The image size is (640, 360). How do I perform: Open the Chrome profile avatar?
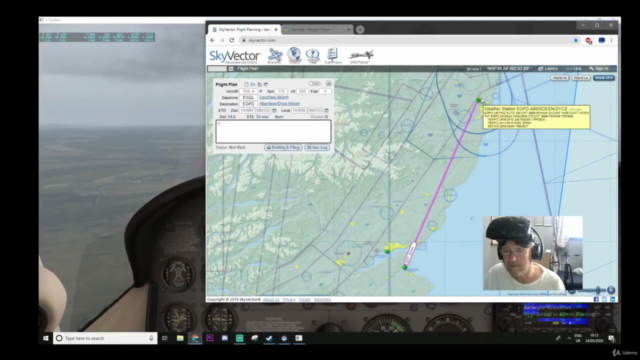[602, 40]
